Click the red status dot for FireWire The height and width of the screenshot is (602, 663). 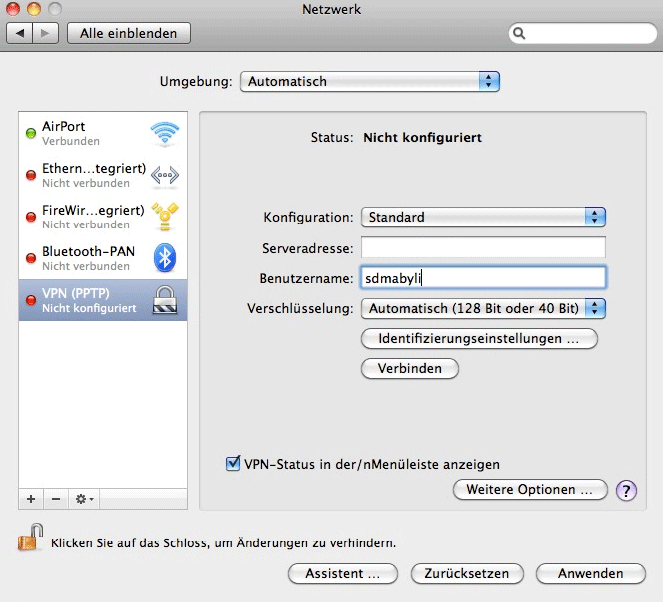(x=31, y=217)
